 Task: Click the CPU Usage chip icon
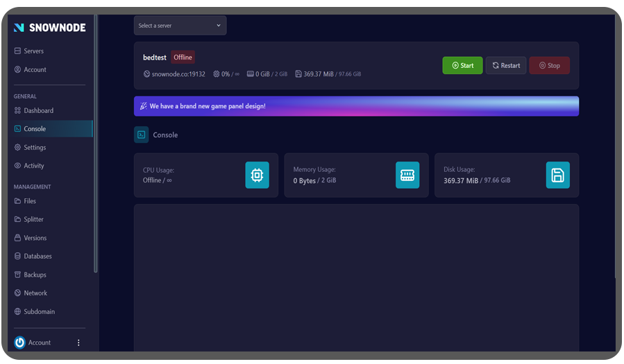257,175
